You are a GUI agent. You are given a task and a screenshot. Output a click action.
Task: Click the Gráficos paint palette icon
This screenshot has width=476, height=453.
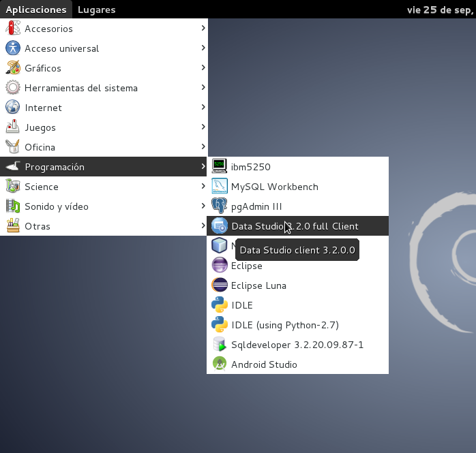(13, 68)
